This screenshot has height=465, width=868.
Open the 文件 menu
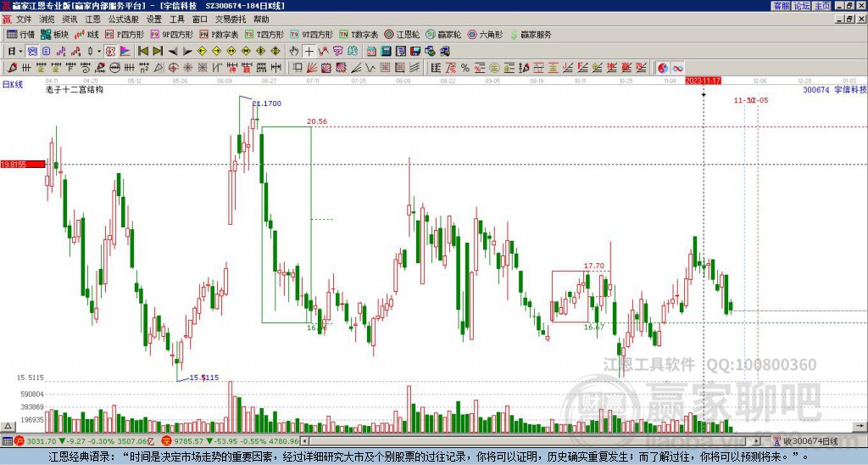(24, 20)
